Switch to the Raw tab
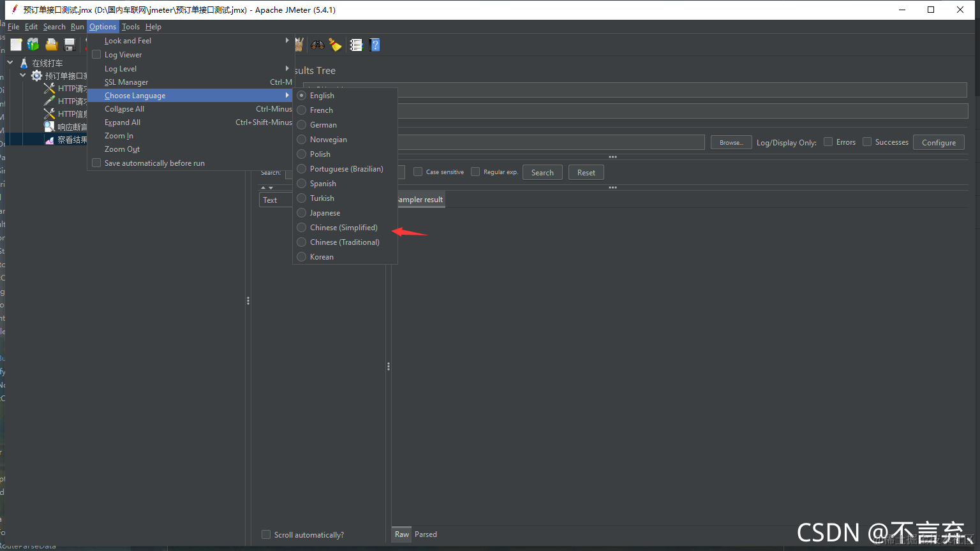The height and width of the screenshot is (551, 980). tap(401, 534)
